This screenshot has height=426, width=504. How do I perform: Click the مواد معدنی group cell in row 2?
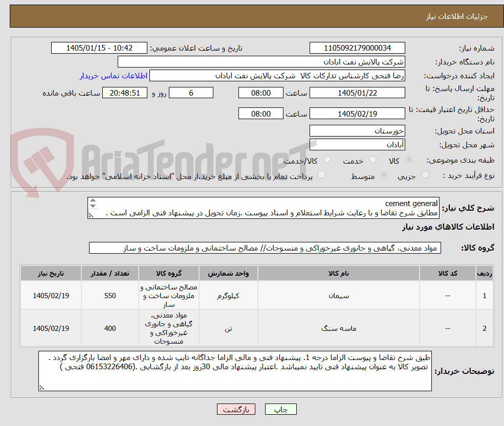point(169,328)
